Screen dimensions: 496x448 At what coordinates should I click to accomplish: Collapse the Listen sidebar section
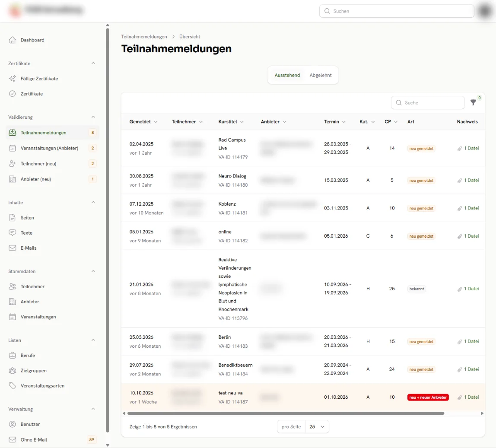tap(93, 340)
